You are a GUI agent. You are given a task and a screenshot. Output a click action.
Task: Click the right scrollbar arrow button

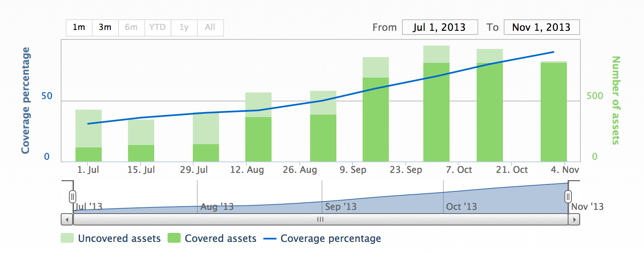coord(574,220)
